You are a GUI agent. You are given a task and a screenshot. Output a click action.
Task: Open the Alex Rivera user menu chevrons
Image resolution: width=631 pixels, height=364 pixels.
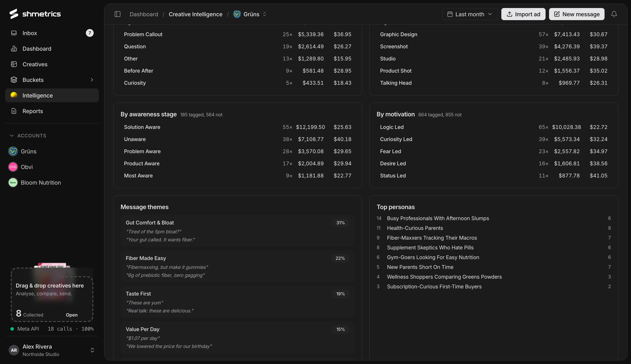92,350
